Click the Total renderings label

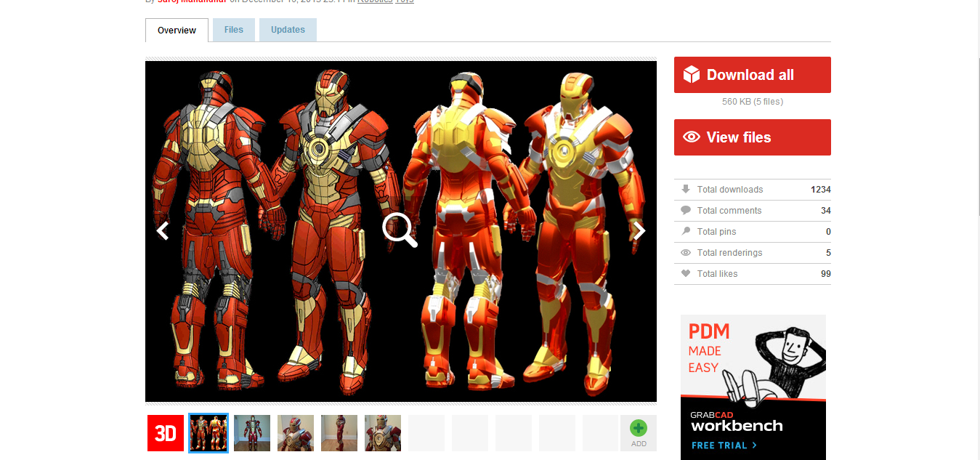(x=729, y=253)
